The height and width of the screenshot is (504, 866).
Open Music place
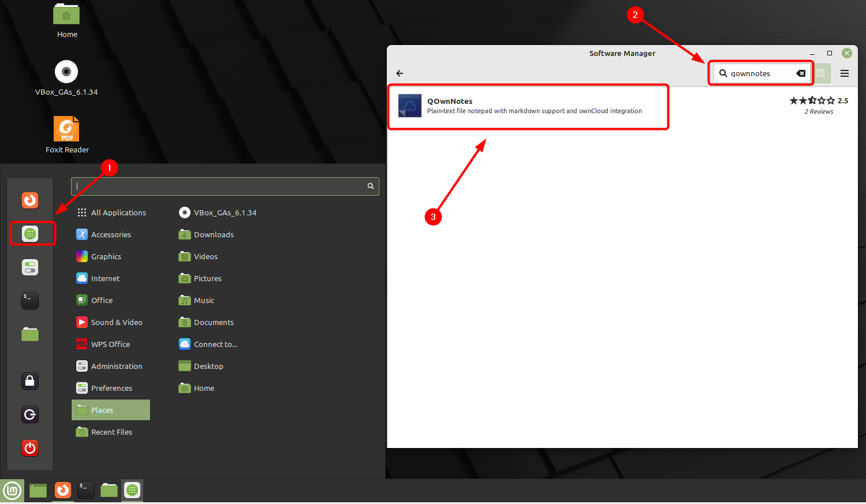pos(197,300)
